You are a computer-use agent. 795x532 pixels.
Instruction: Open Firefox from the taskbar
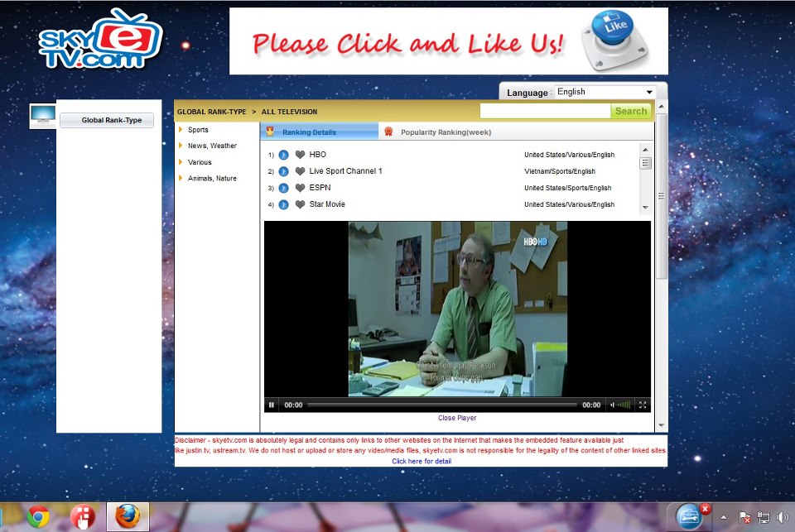128,517
